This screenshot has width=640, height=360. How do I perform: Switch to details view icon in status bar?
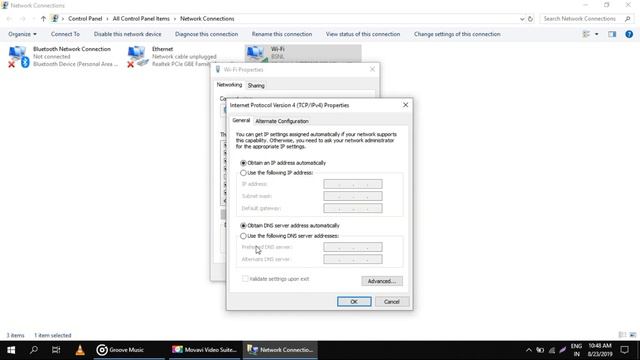tap(622, 335)
